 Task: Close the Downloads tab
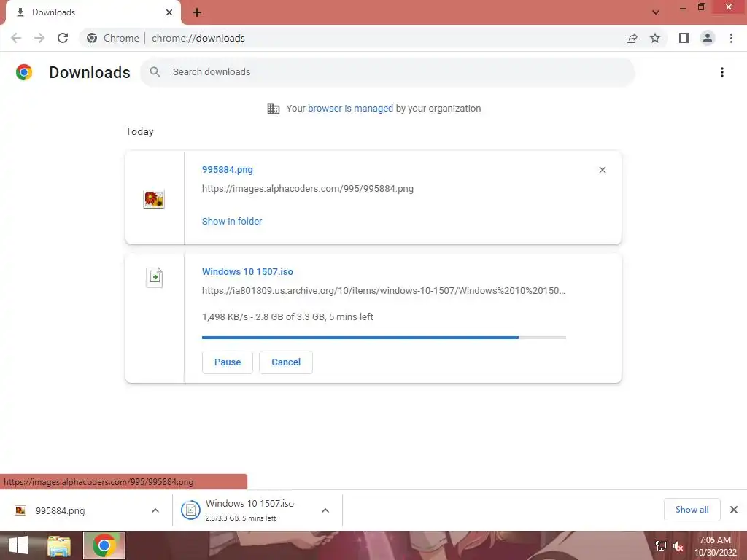click(x=169, y=12)
